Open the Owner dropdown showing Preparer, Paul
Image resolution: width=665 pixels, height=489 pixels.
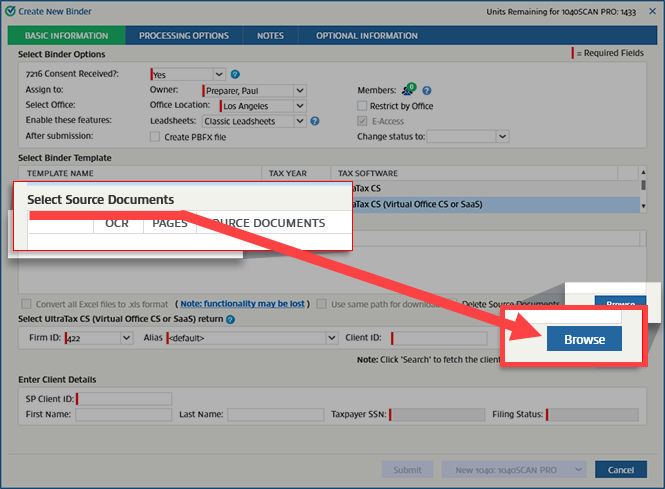pyautogui.click(x=299, y=90)
